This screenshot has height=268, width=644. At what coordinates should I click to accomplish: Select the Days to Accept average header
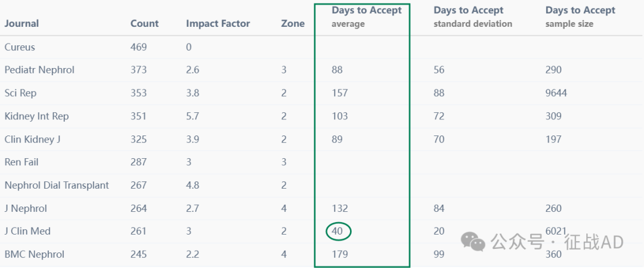point(366,17)
